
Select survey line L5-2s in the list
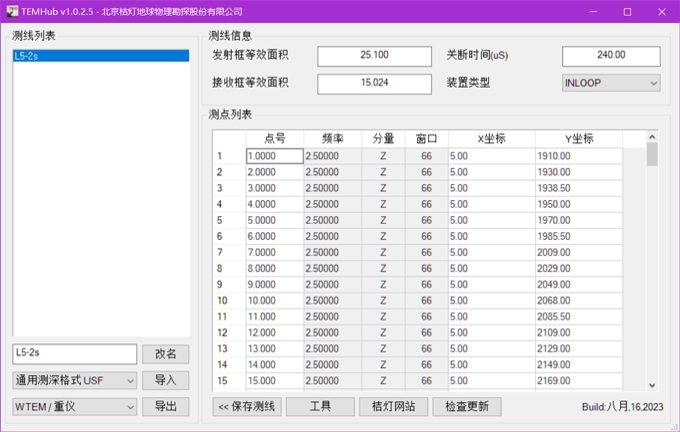101,56
